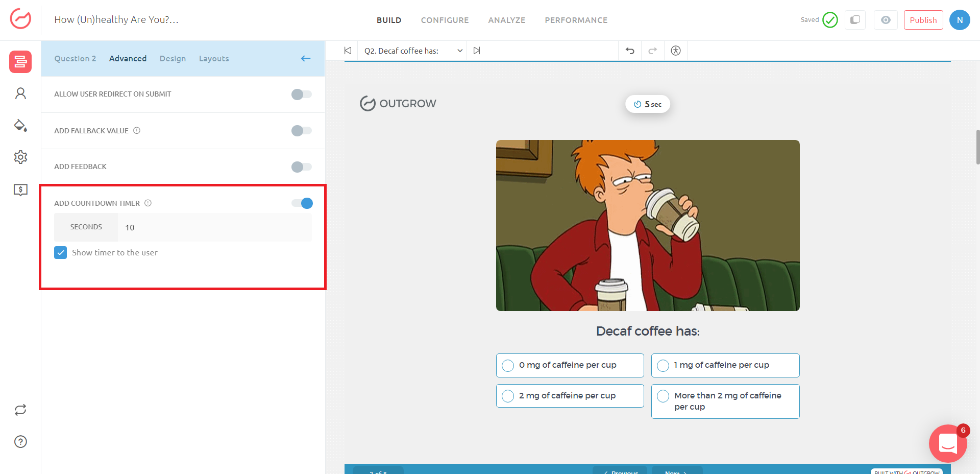
Task: Click the quiz title How (Un)healthy Are You?
Action: [116, 20]
